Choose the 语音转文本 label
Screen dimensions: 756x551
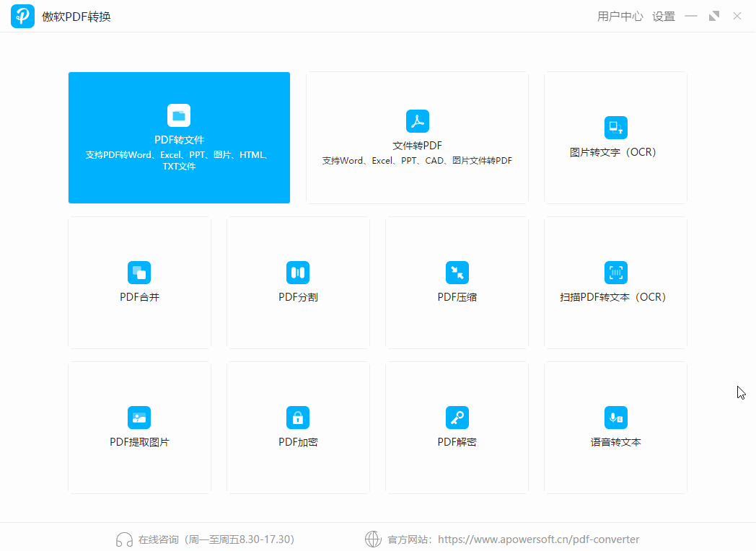coord(616,442)
